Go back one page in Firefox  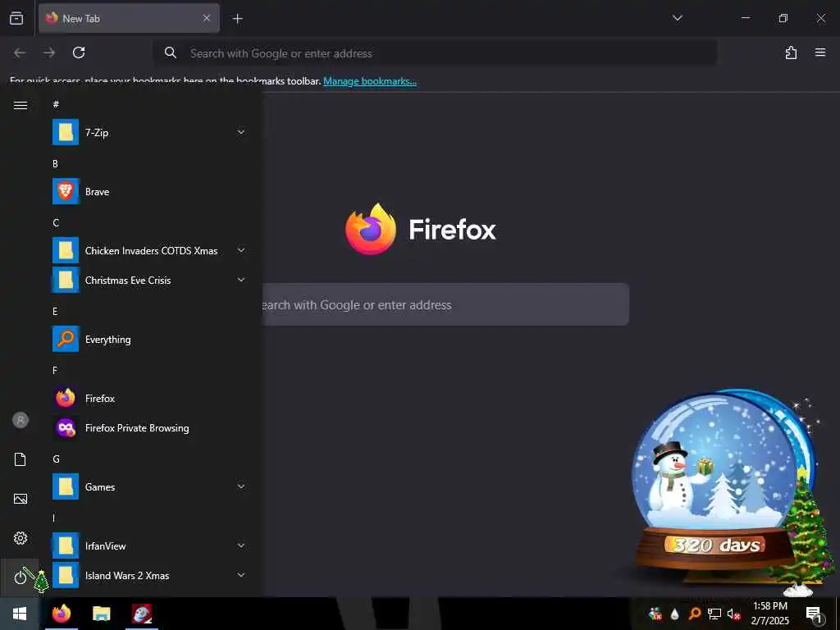click(20, 52)
